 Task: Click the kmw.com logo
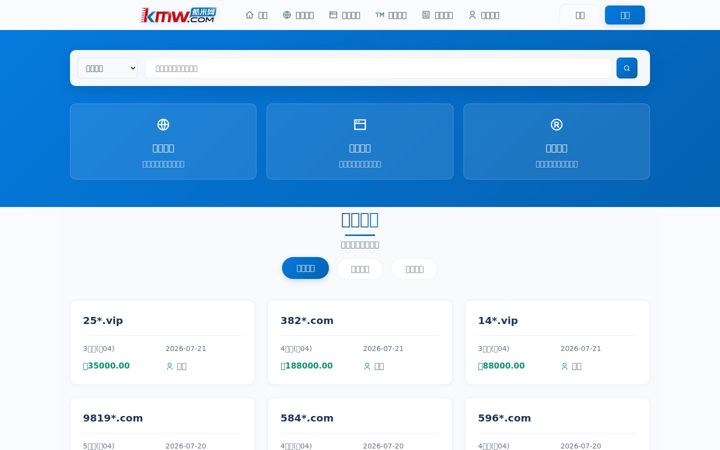click(178, 15)
